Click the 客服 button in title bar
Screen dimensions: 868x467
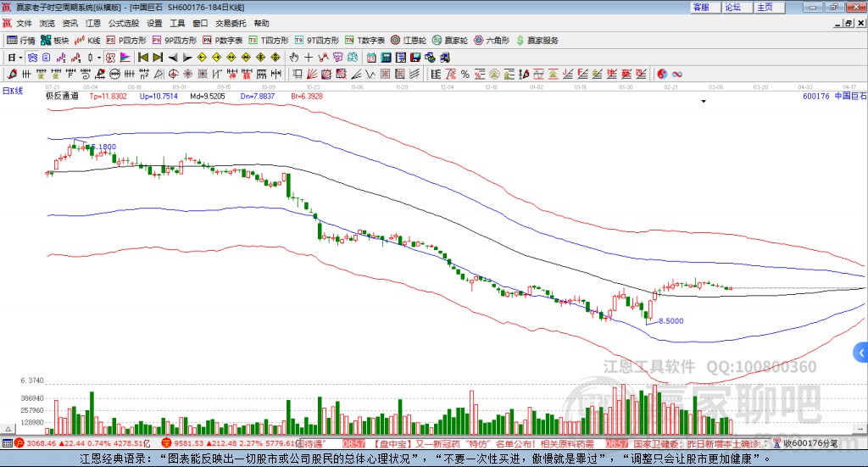click(x=704, y=7)
